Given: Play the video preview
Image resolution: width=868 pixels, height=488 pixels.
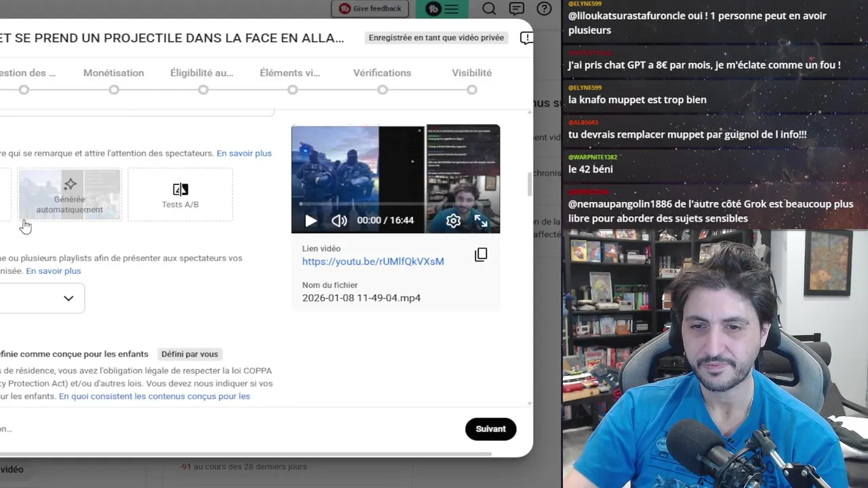Looking at the screenshot, I should coord(311,220).
